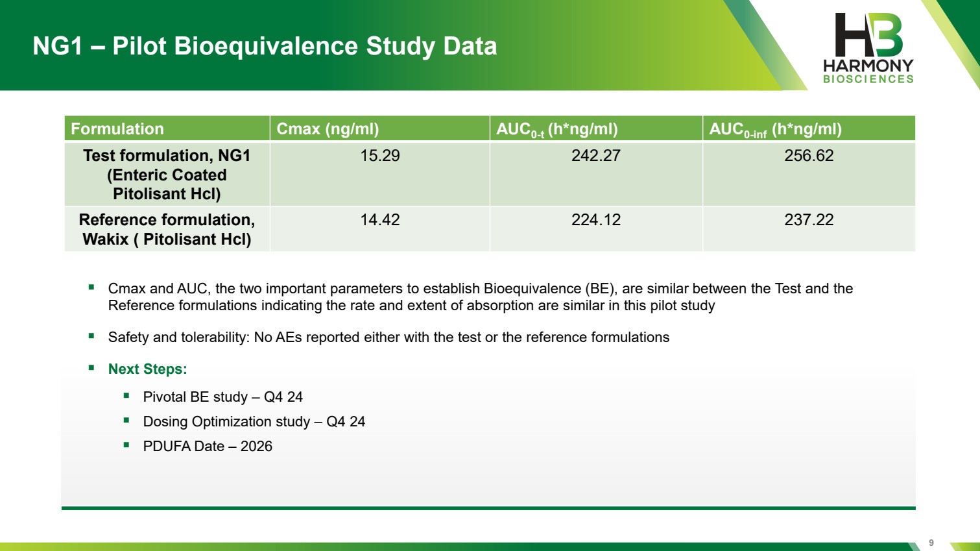Image resolution: width=980 pixels, height=551 pixels.
Task: Select the Formulation column header
Action: (117, 129)
